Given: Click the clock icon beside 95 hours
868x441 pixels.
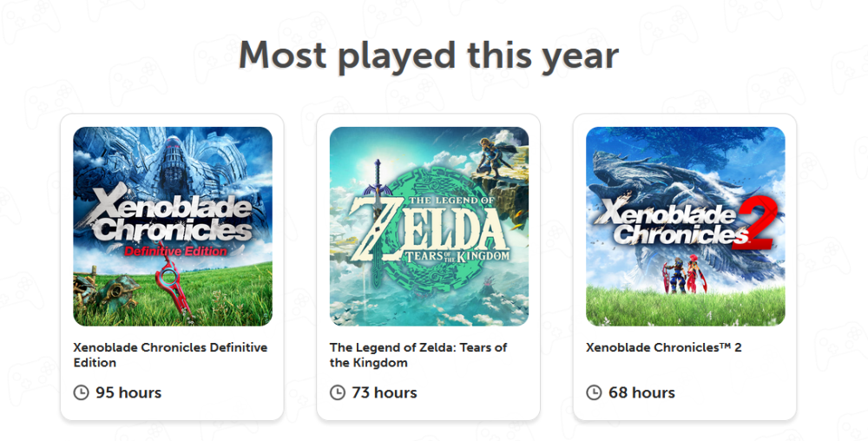Looking at the screenshot, I should click(81, 392).
